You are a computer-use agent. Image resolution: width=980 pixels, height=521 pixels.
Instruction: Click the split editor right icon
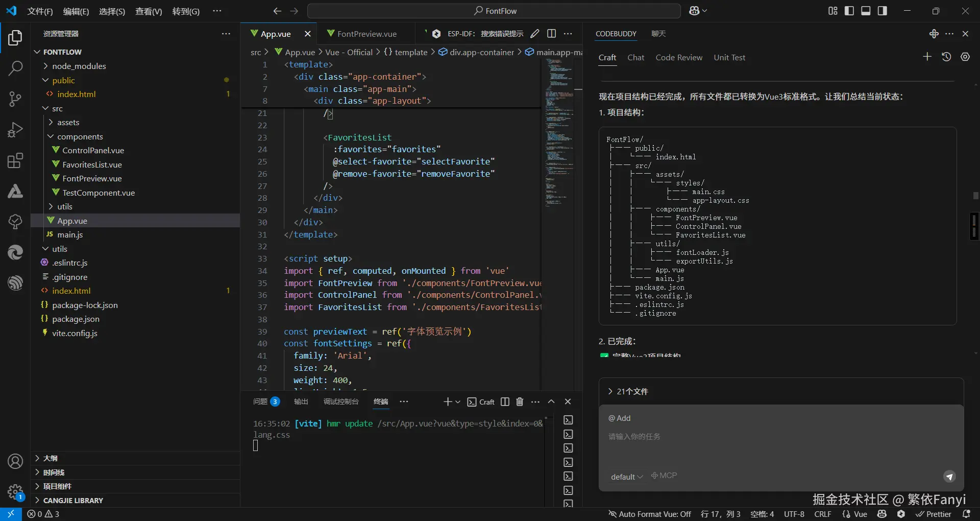tap(551, 34)
